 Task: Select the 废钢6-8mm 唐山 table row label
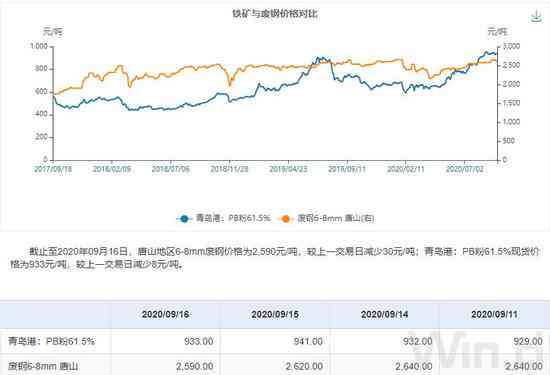click(x=43, y=367)
